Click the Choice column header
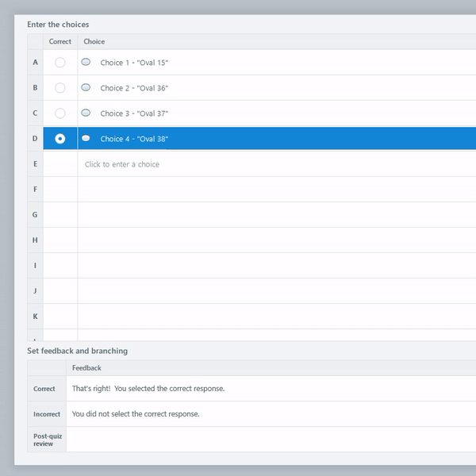The image size is (476, 476). [277, 41]
